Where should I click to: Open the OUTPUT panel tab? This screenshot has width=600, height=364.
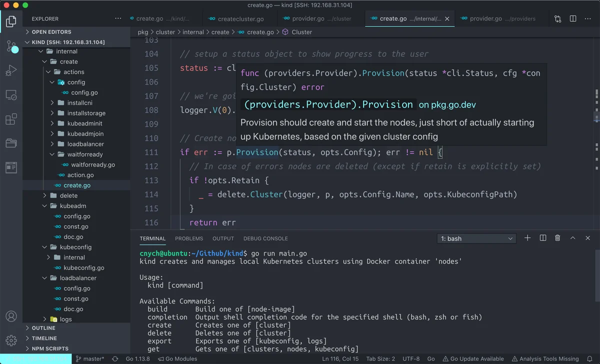point(223,238)
